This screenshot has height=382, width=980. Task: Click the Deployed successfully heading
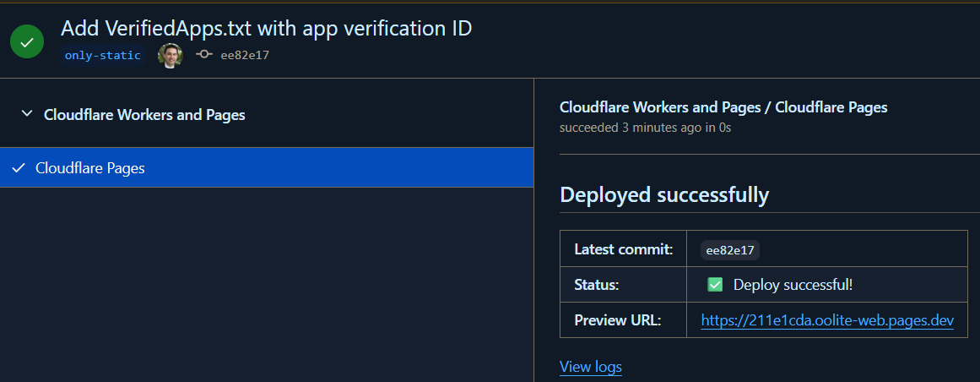(x=664, y=194)
